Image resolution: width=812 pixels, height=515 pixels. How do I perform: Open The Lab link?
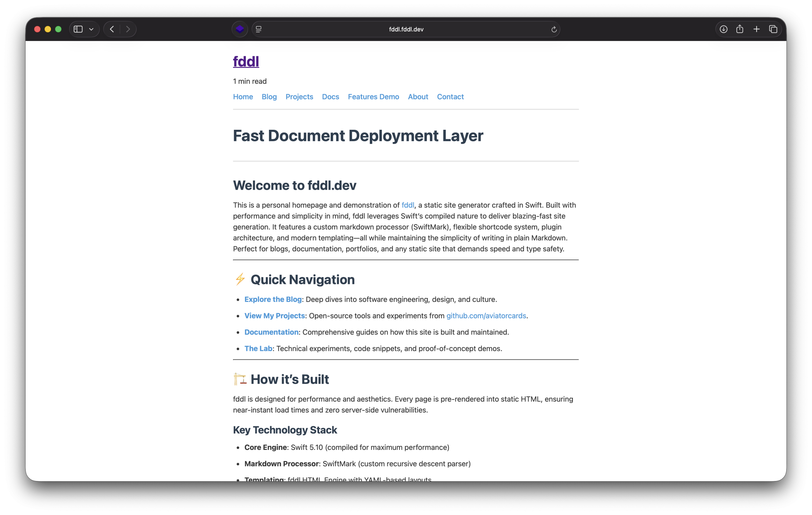point(258,348)
